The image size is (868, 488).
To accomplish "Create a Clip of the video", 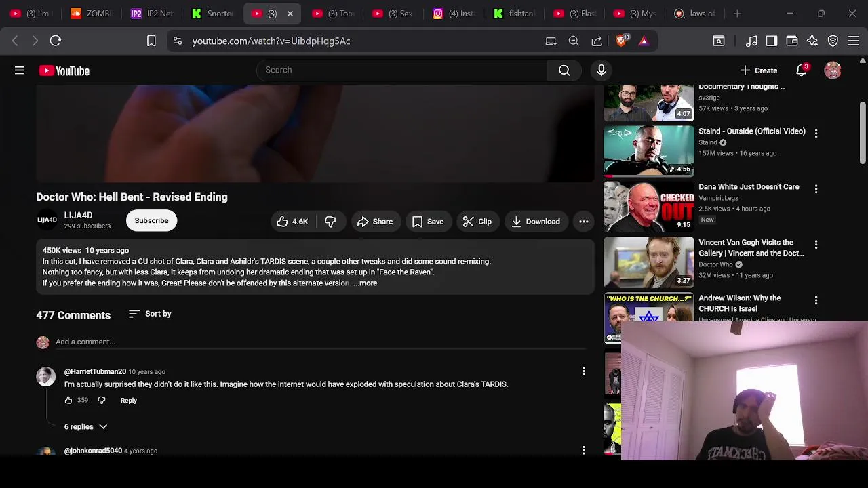I will [477, 221].
